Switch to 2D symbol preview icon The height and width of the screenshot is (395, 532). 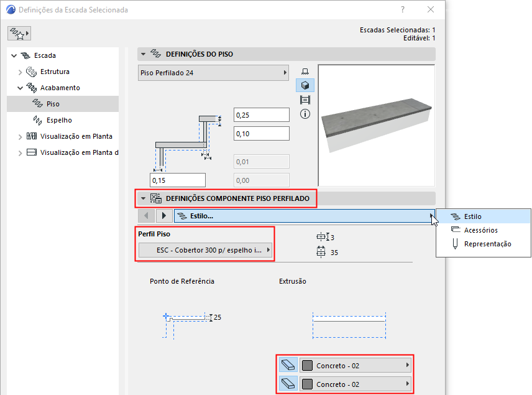tap(305, 72)
